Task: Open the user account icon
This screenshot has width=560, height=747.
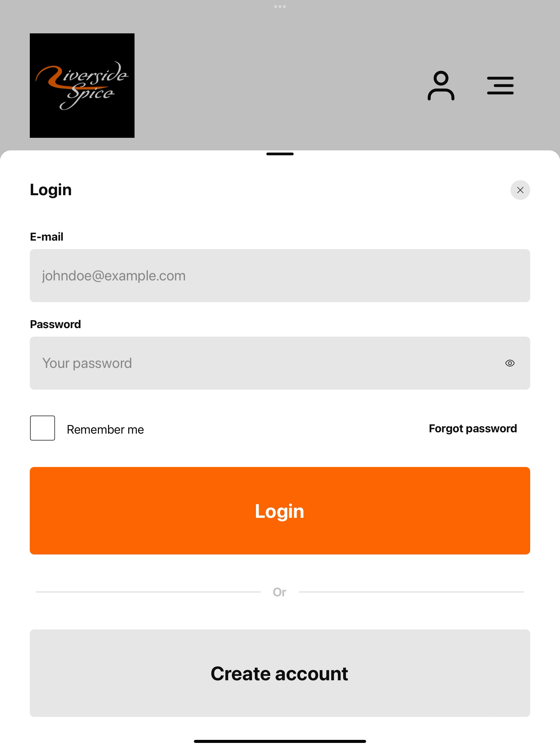Action: (x=441, y=85)
